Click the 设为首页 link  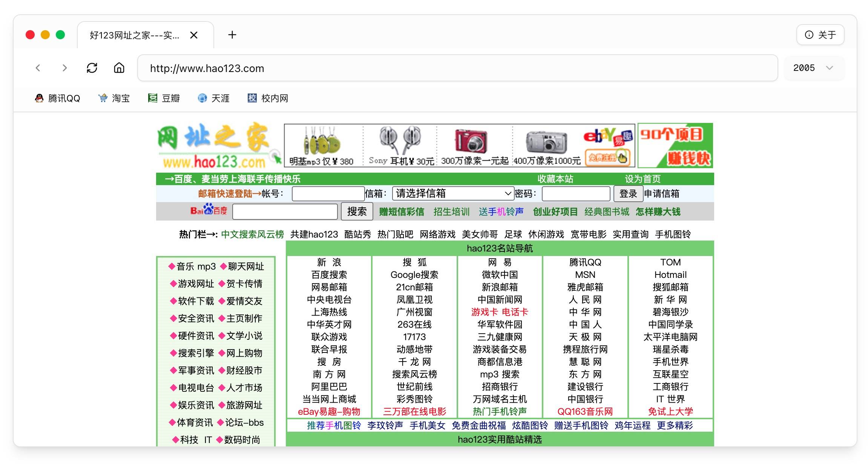click(643, 179)
